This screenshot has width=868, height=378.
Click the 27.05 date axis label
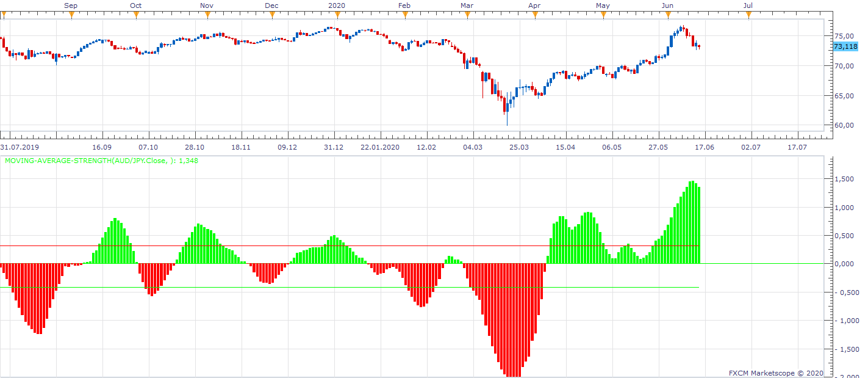658,147
